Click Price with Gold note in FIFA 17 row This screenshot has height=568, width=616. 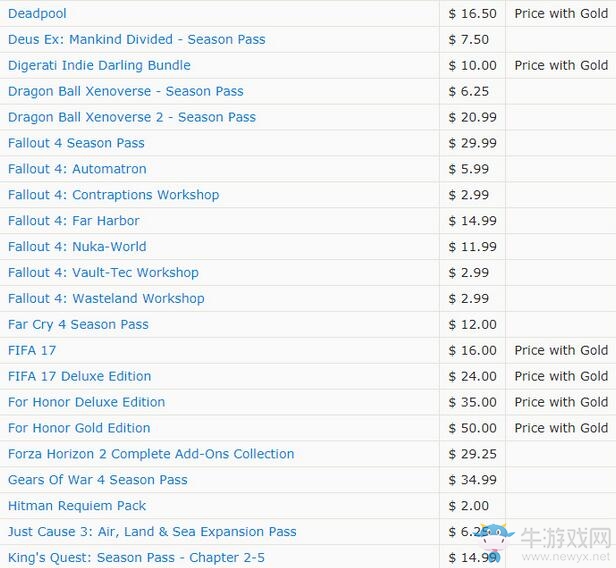(x=561, y=351)
